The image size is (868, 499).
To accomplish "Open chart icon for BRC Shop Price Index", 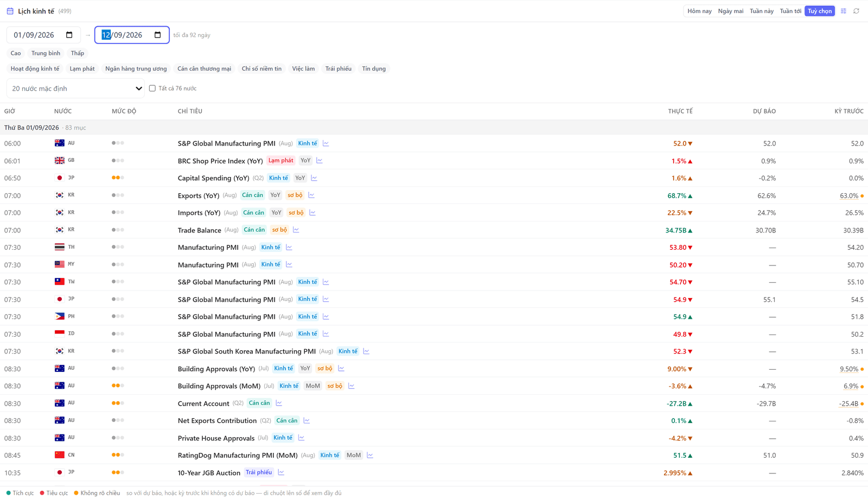I will pos(320,161).
